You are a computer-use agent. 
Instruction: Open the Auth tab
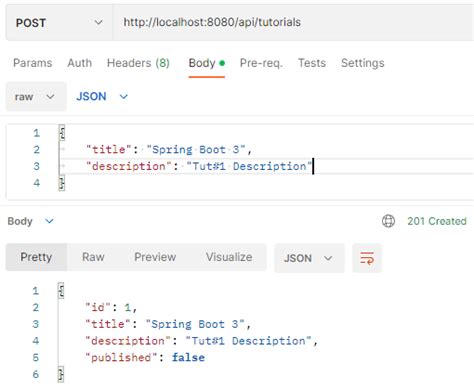click(x=80, y=63)
